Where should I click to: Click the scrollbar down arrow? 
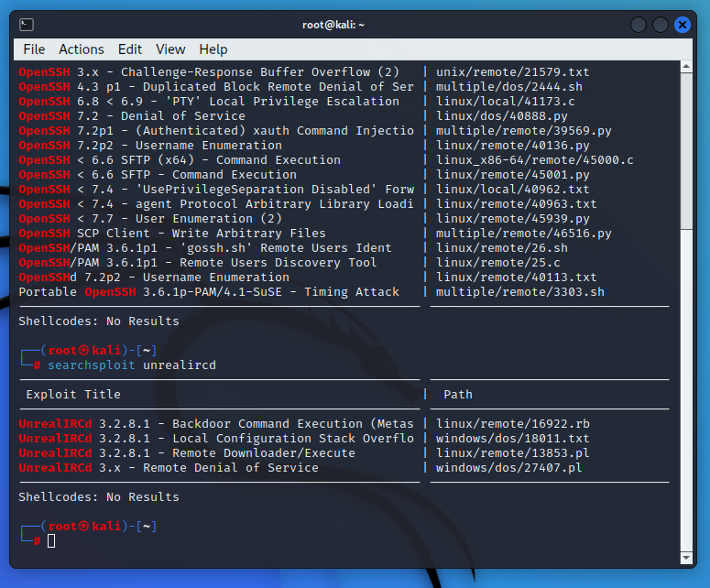point(686,558)
